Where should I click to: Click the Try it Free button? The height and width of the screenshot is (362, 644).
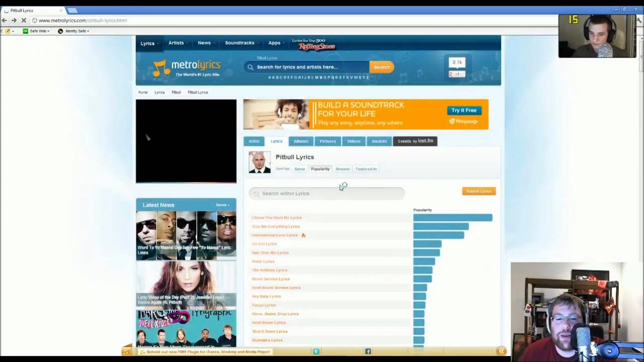tap(464, 110)
